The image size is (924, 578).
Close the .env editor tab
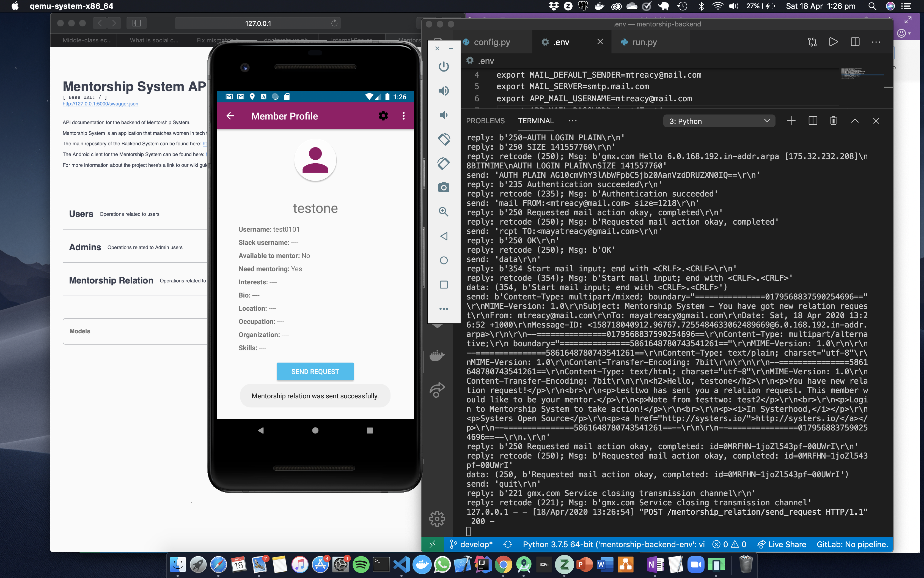pyautogui.click(x=600, y=42)
